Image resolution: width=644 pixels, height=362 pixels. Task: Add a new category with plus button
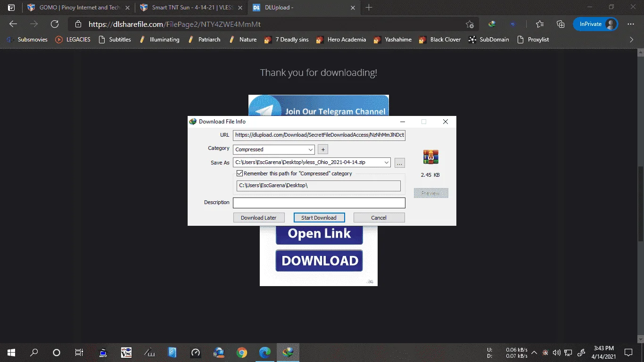[323, 149]
